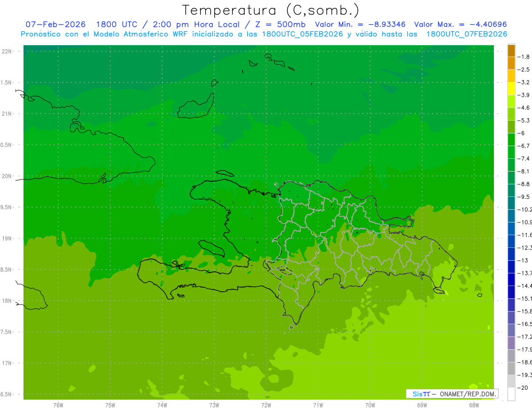
Task: Click the '70W' longitude label
Action: tap(370, 405)
